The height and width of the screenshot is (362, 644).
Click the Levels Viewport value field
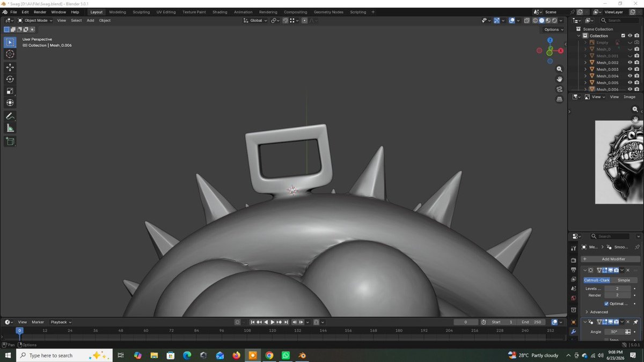(617, 289)
